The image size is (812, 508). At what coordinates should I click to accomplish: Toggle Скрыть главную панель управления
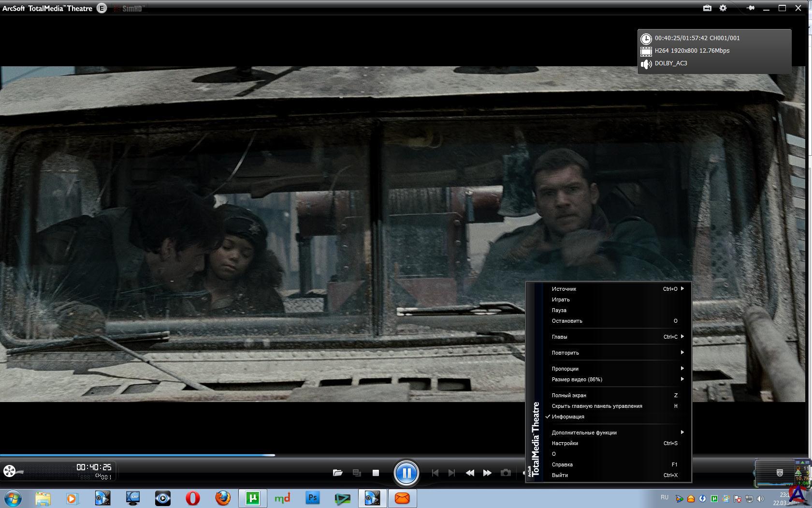click(x=597, y=406)
